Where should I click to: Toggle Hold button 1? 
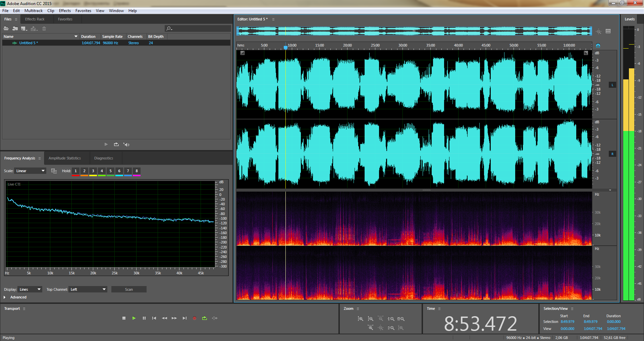click(76, 171)
